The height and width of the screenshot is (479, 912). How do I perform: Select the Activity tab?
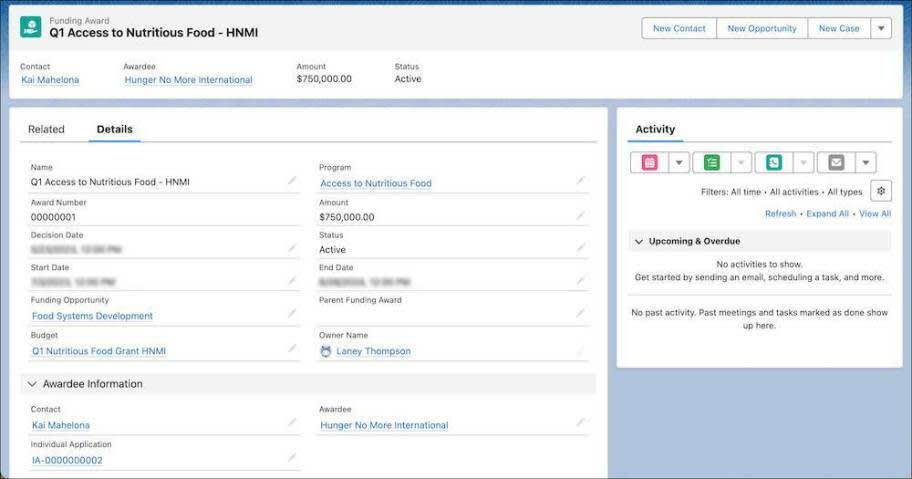click(655, 129)
